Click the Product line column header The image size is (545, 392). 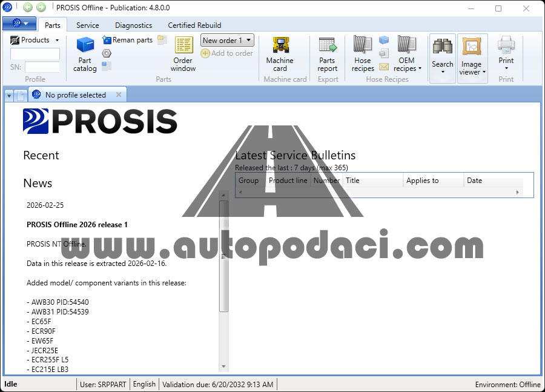point(288,181)
